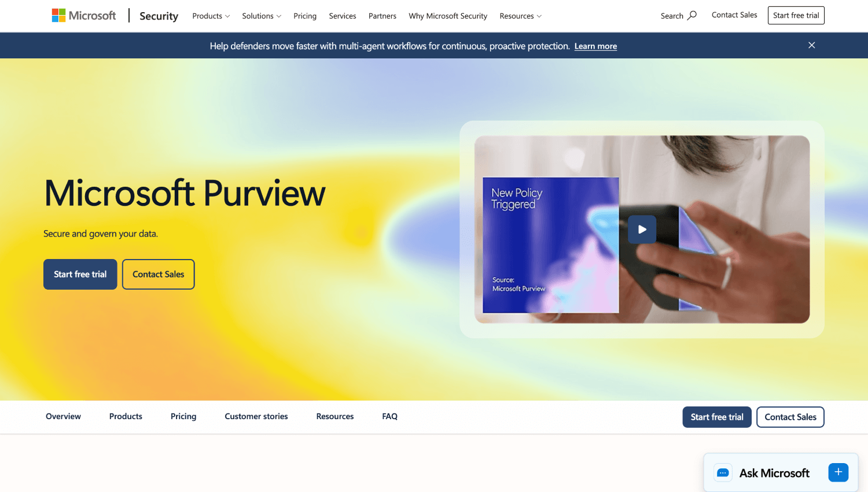Click Start free trial in the header
Image resolution: width=868 pixels, height=492 pixels.
pos(796,16)
